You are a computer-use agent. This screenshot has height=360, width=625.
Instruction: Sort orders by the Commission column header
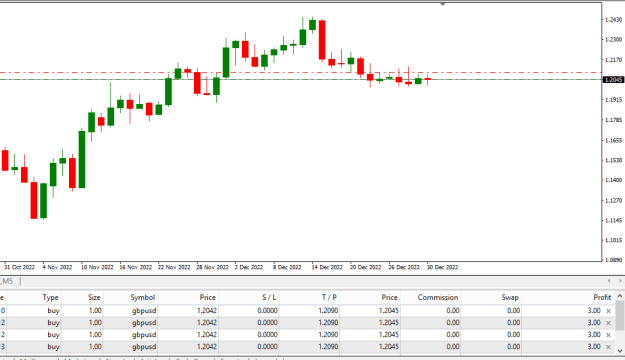(438, 297)
